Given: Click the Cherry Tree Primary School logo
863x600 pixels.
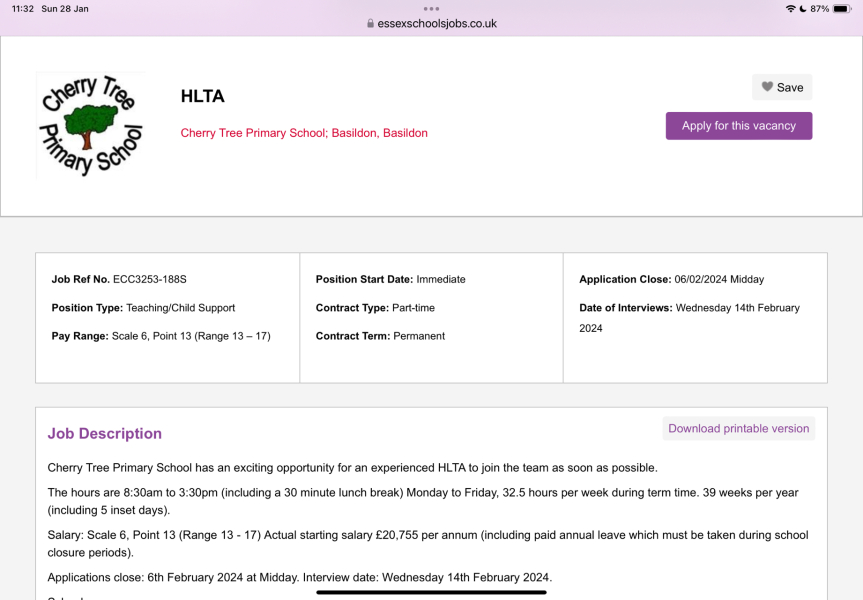Looking at the screenshot, I should click(89, 125).
